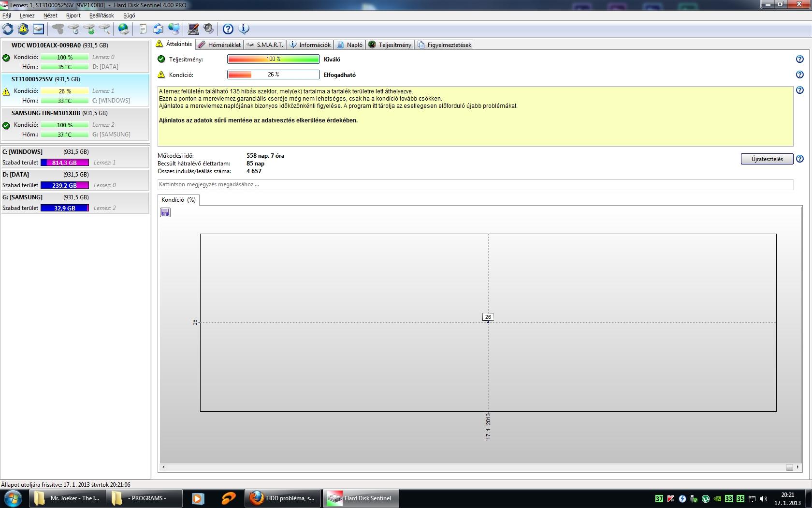Click the NVIDIA tray icon
The image size is (812, 508).
[x=717, y=499]
